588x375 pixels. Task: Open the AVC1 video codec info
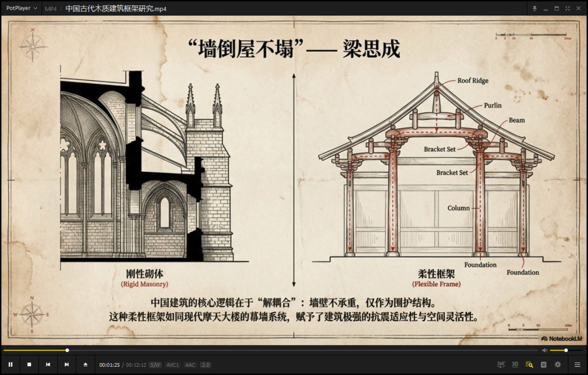(172, 365)
